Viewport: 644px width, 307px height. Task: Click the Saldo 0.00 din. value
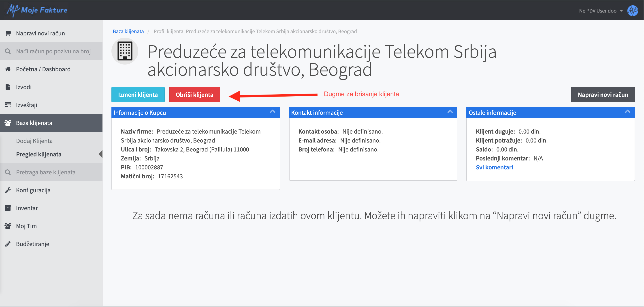coord(507,149)
